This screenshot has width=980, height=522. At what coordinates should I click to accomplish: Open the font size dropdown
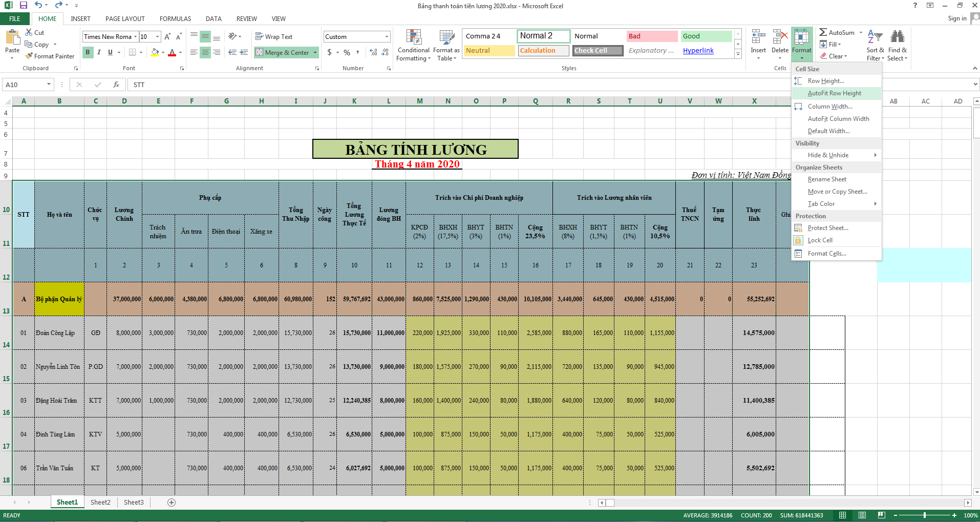click(x=157, y=36)
